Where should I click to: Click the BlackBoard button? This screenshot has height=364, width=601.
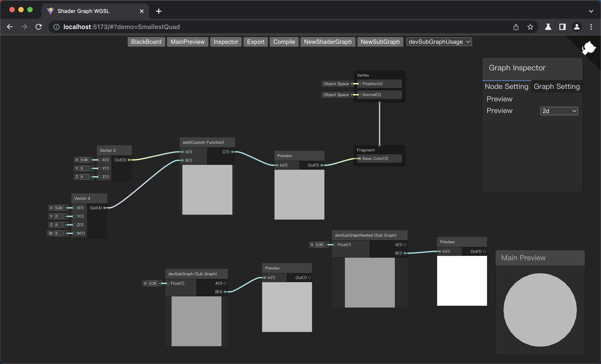tap(146, 42)
